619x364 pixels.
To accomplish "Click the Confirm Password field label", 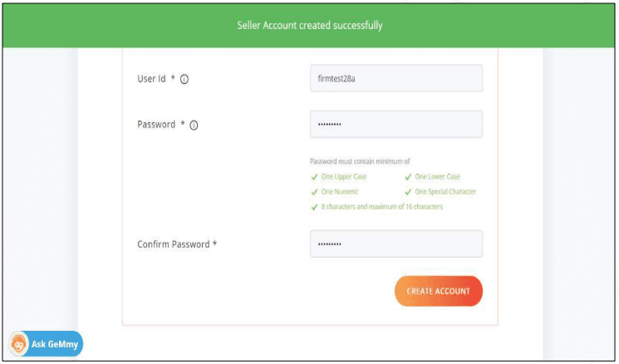I will coord(177,244).
